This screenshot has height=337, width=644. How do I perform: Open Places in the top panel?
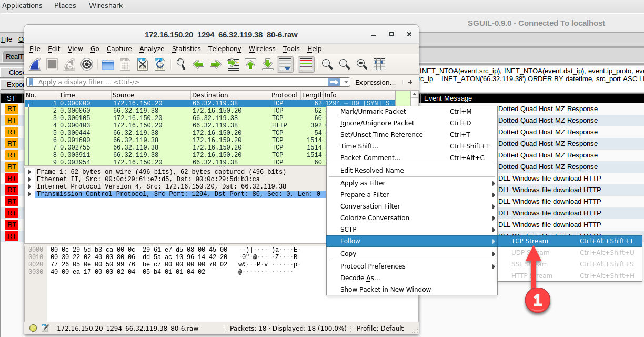(x=65, y=5)
